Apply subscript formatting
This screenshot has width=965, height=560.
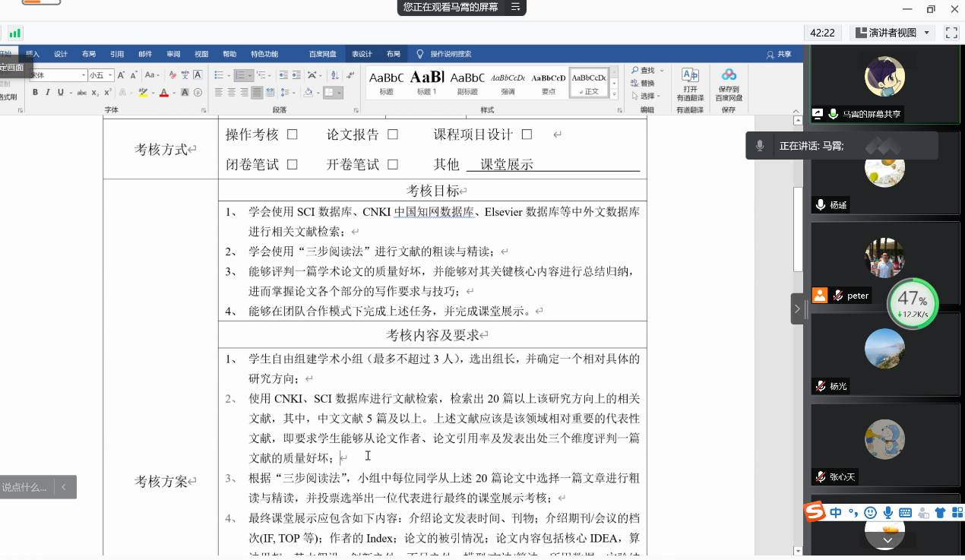tap(95, 93)
